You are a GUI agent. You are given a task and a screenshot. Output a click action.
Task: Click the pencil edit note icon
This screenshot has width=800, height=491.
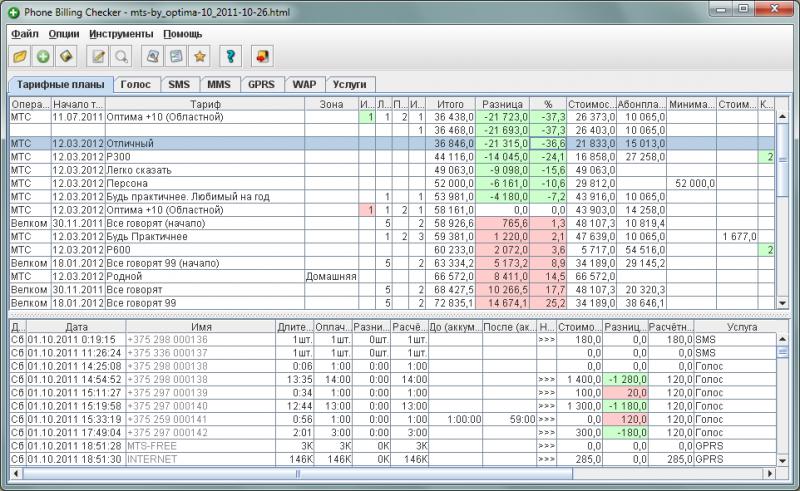pyautogui.click(x=97, y=56)
